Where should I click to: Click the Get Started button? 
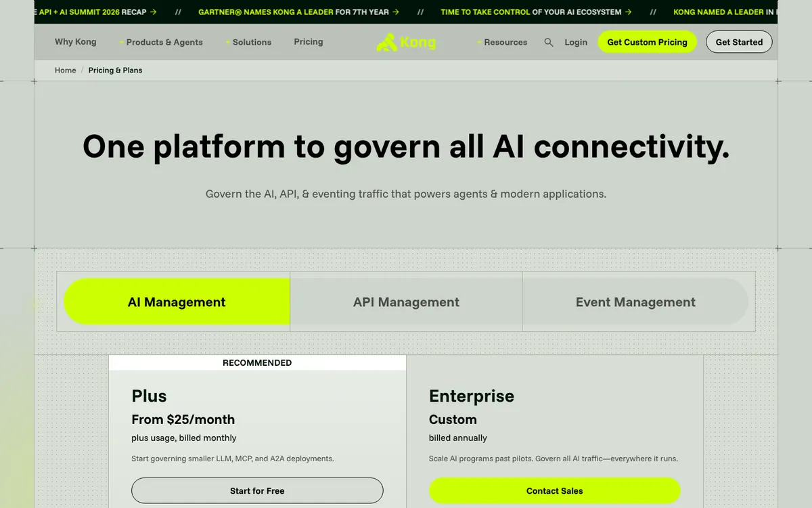(x=739, y=42)
